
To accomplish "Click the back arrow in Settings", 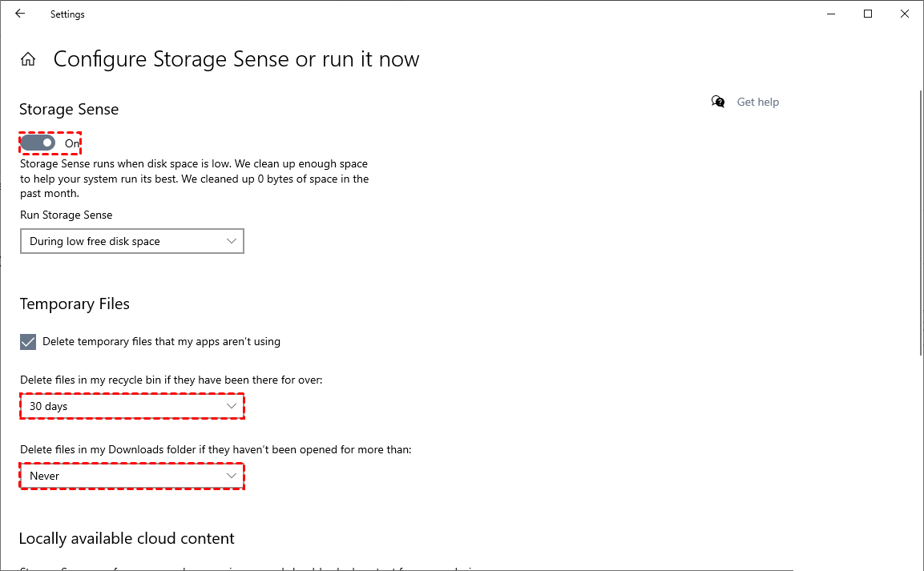I will tap(20, 14).
